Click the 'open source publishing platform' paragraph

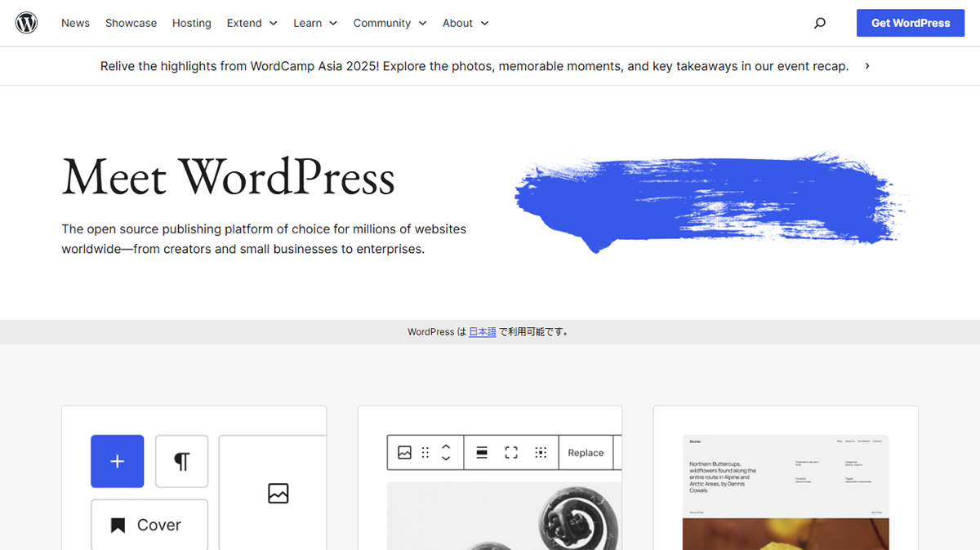(264, 239)
